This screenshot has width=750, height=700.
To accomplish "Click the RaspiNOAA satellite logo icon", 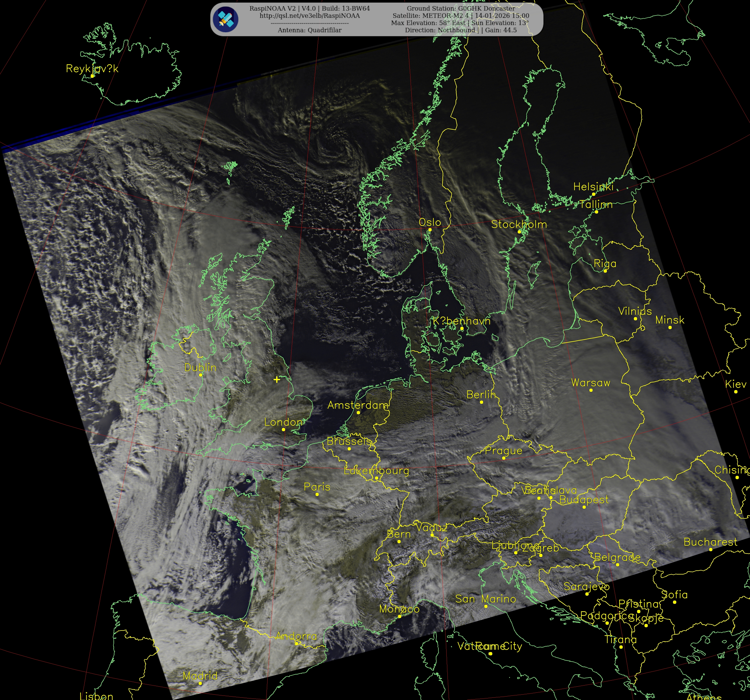I will click(x=225, y=19).
